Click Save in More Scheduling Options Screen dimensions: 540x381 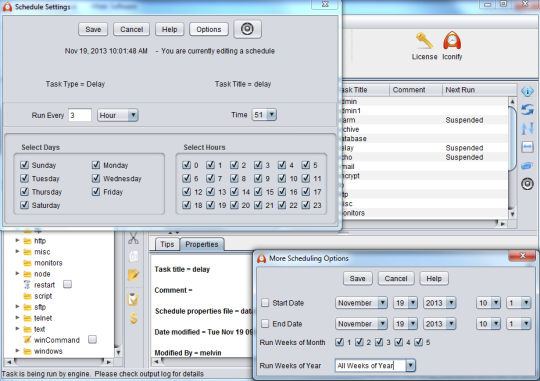coord(357,278)
